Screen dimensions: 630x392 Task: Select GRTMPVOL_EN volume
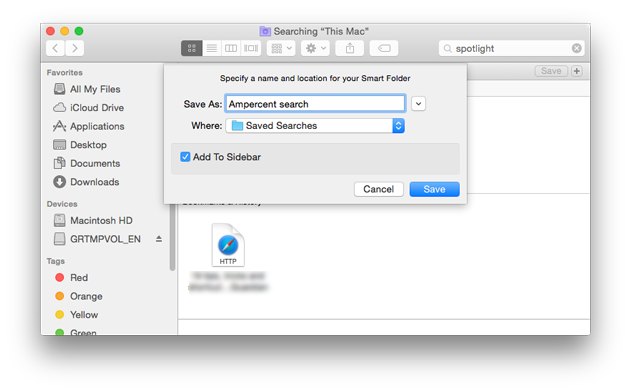97,239
